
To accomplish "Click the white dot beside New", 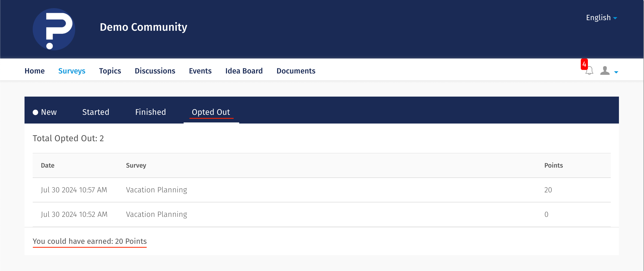I will (x=35, y=112).
